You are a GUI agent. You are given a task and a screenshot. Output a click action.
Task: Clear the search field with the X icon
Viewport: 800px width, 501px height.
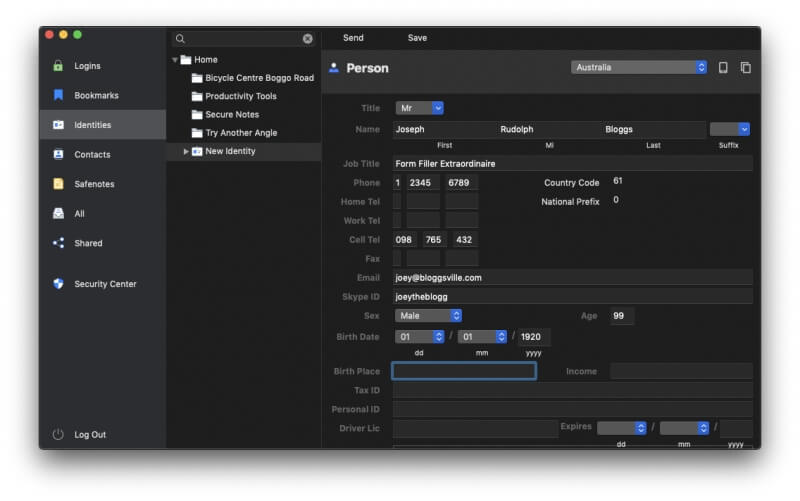[x=308, y=39]
